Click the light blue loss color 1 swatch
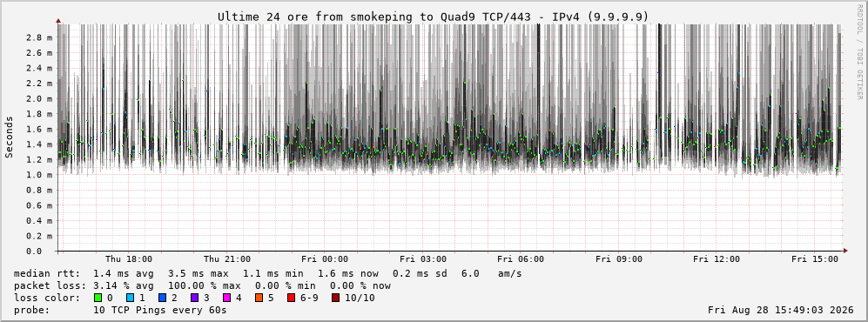Screen dimensions: 868x322 [x=130, y=298]
